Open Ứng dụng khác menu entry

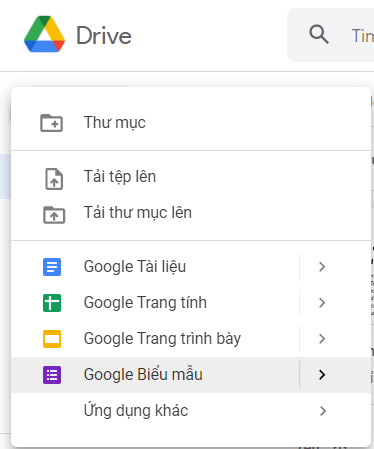pyautogui.click(x=191, y=411)
